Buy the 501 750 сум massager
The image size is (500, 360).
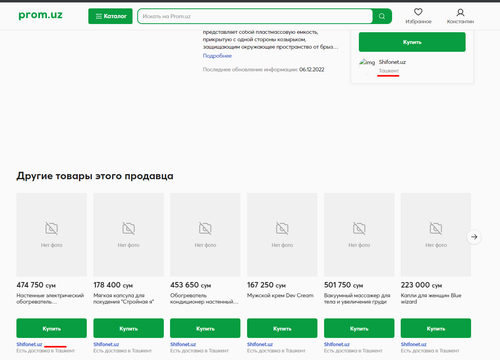click(x=359, y=328)
